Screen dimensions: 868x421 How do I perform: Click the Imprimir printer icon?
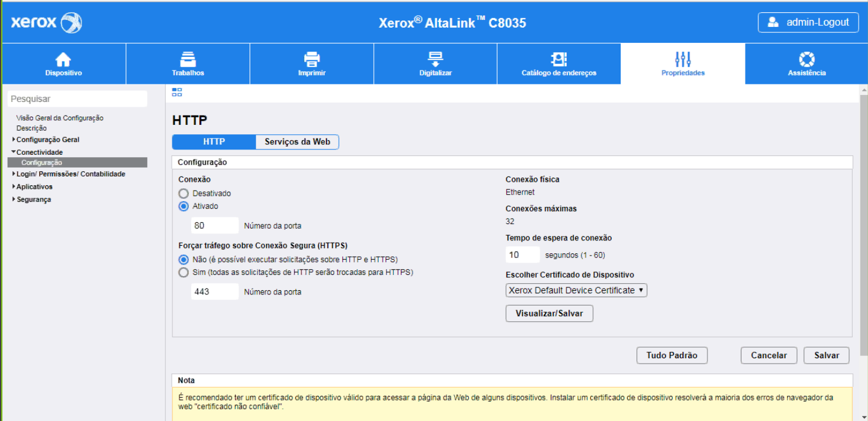[311, 60]
